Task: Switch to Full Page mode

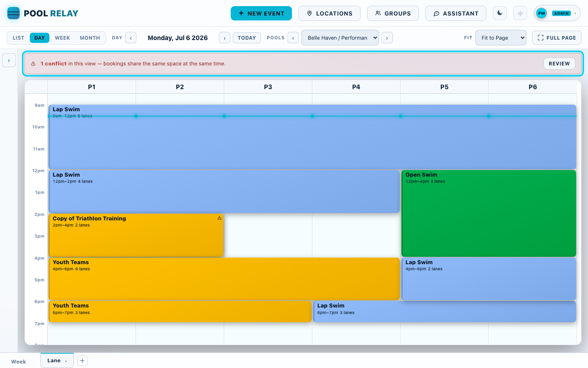Action: click(557, 38)
